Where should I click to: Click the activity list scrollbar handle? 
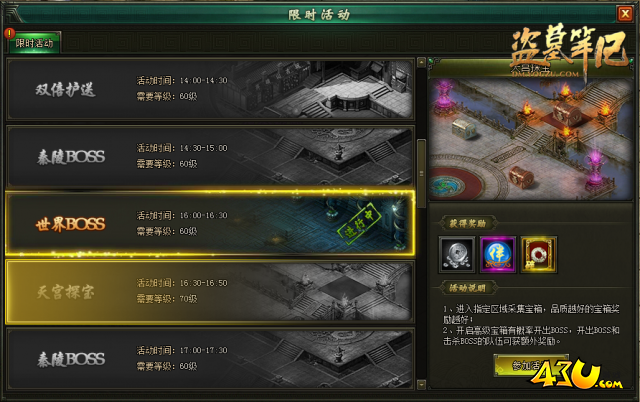(422, 173)
